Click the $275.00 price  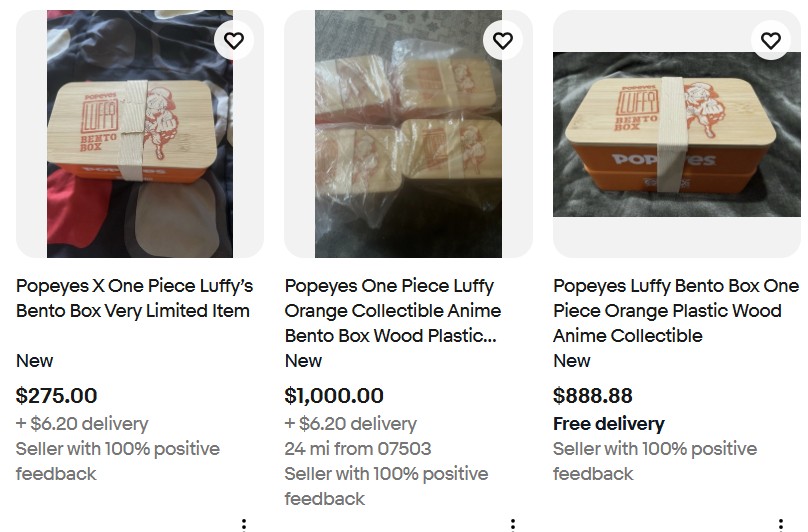[x=57, y=396]
